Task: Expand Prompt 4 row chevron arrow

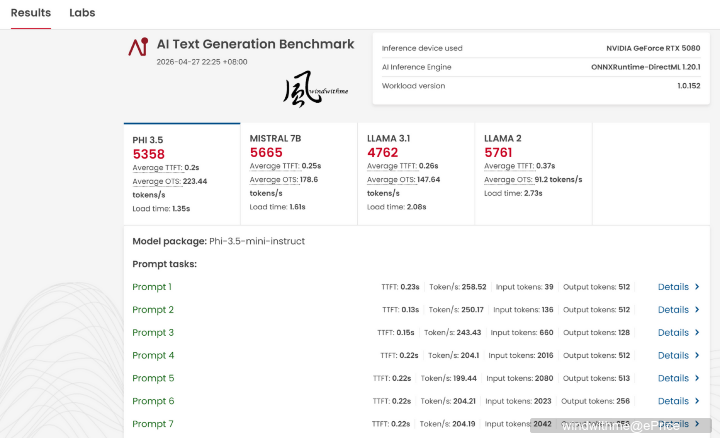Action: [x=697, y=356]
